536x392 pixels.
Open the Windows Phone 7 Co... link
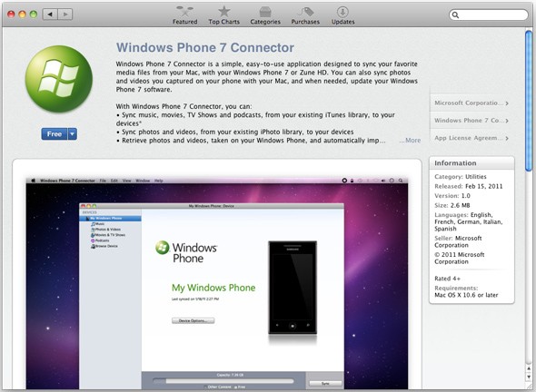click(x=471, y=120)
